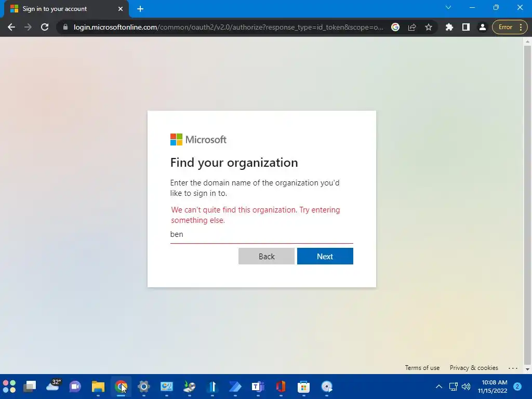
Task: Open the network status tray icon
Action: (x=453, y=387)
